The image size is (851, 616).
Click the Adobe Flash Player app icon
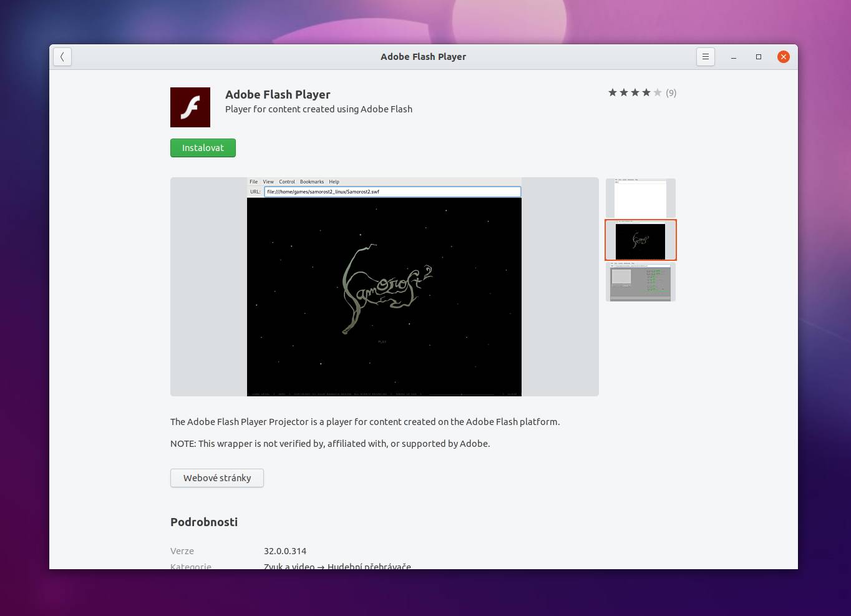coord(190,107)
